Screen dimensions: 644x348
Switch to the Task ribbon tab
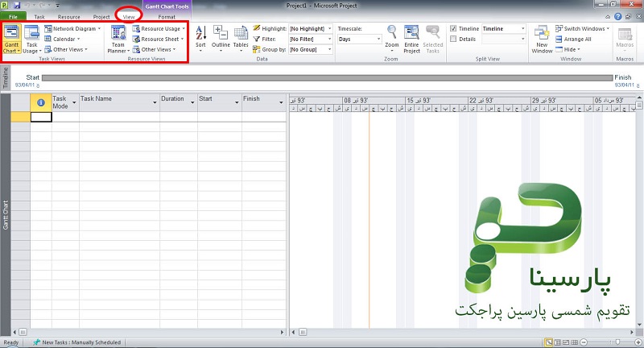[39, 17]
